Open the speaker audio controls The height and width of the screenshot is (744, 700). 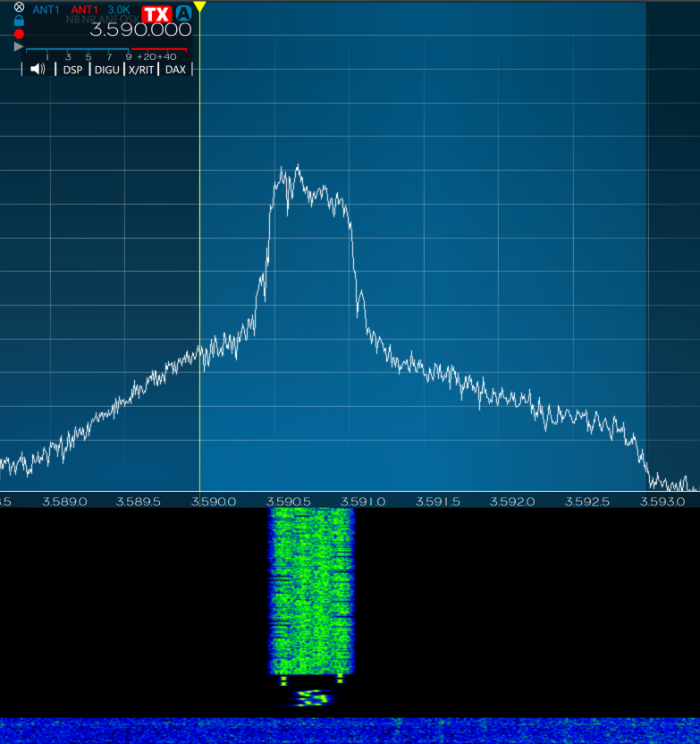point(38,69)
